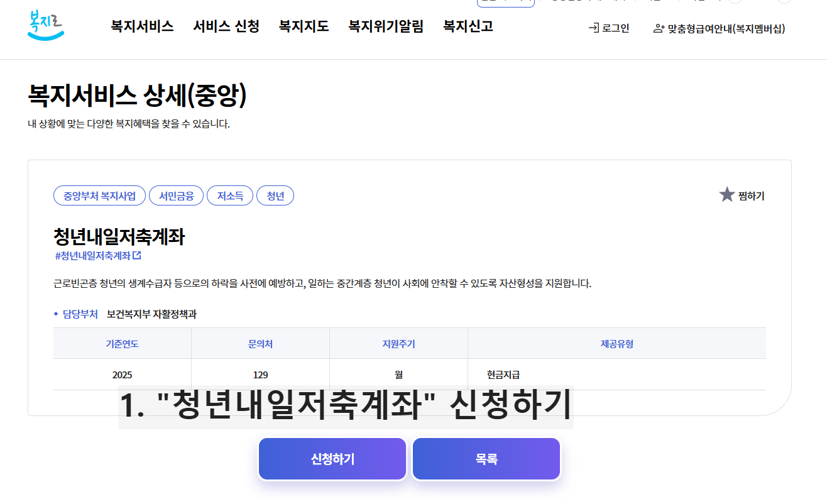Open the 서비스 신청 menu

click(226, 26)
